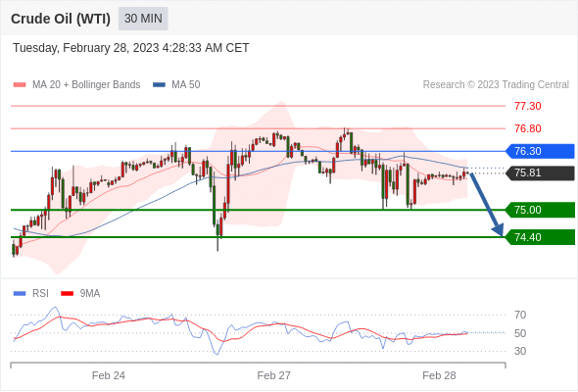
Task: Click the black 75.81 current price tag
Action: 540,172
